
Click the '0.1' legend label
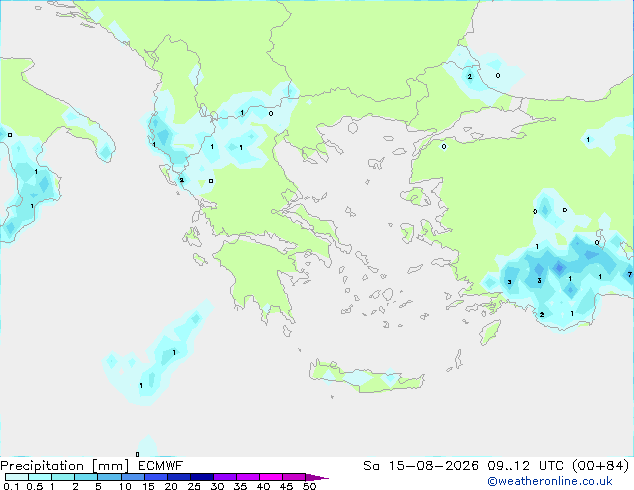12,486
